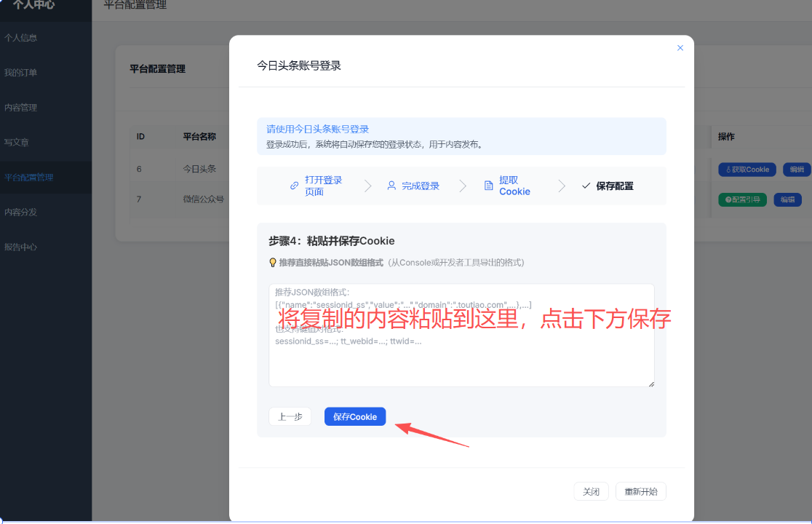The image size is (812, 524).
Task: Select the 完成登录 step
Action: click(413, 186)
